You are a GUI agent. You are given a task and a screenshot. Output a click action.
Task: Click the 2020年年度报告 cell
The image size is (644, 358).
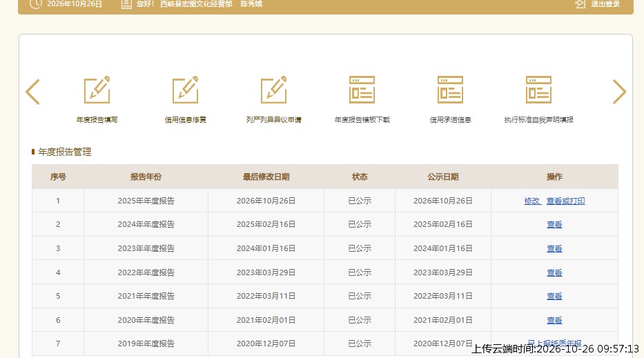click(x=146, y=320)
